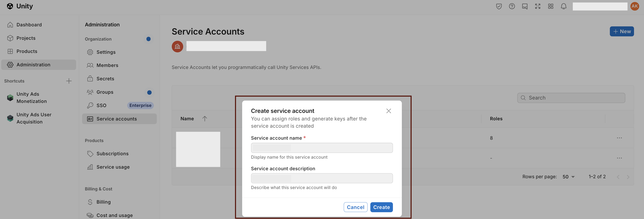Open the feedback chat icon
This screenshot has width=644, height=219.
[525, 6]
